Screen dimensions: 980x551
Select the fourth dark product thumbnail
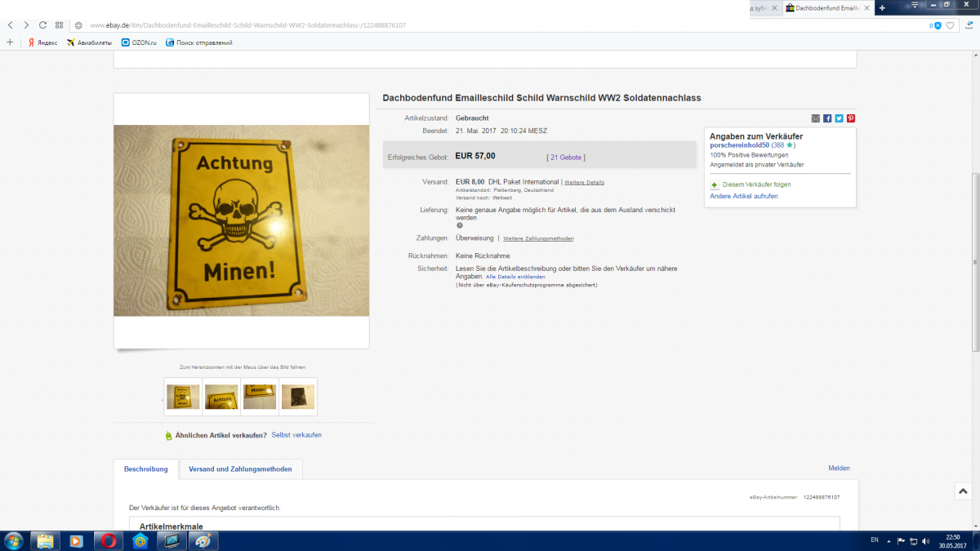298,397
